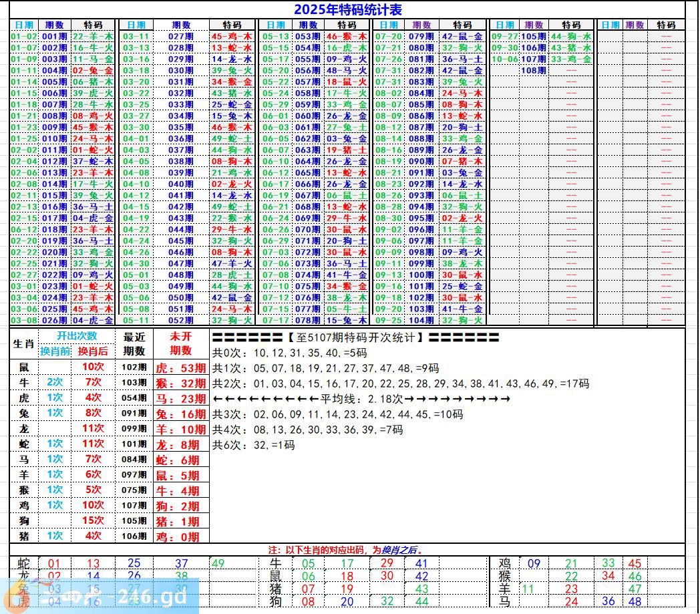Image resolution: width=700 pixels, height=614 pixels.
Task: Select the 001期 period cell
Action: pyautogui.click(x=53, y=36)
